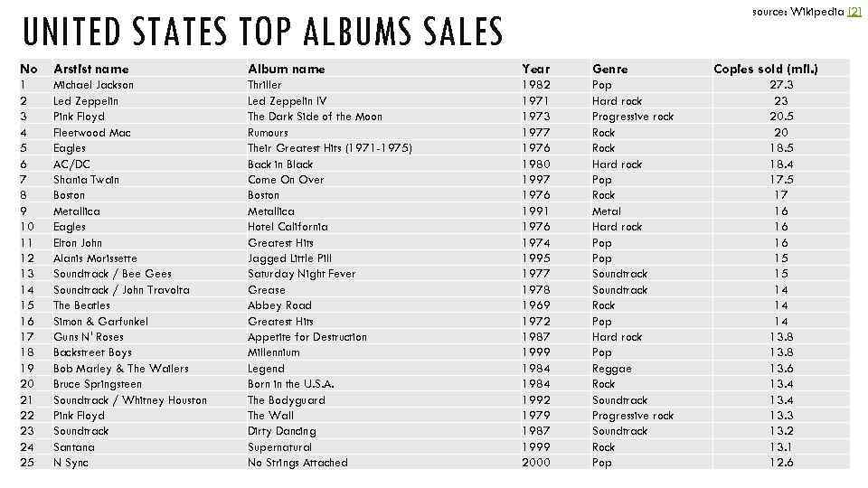This screenshot has width=868, height=488.
Task: Click the 'Saturday Night Fever' album cell
Action: pos(301,274)
